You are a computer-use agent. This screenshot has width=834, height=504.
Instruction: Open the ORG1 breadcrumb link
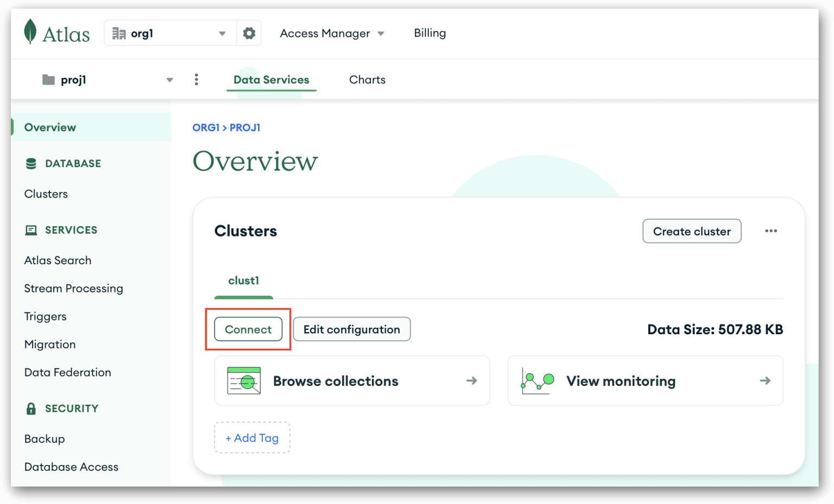pyautogui.click(x=205, y=127)
